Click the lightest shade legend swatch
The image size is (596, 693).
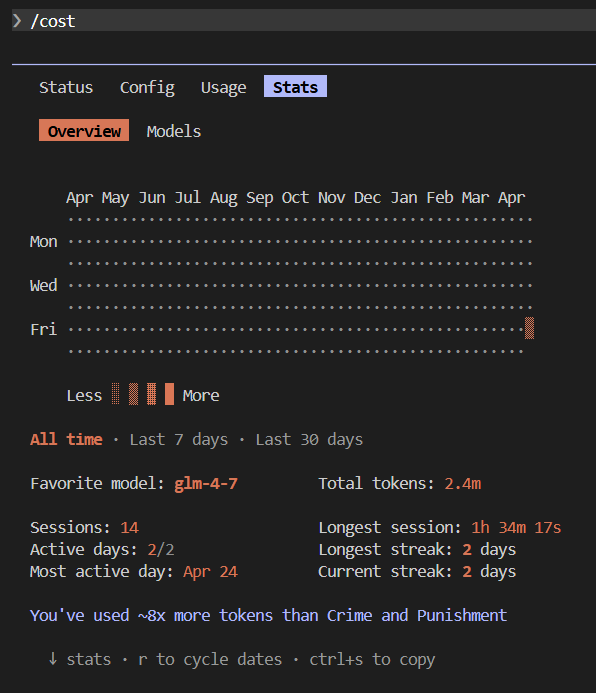115,394
